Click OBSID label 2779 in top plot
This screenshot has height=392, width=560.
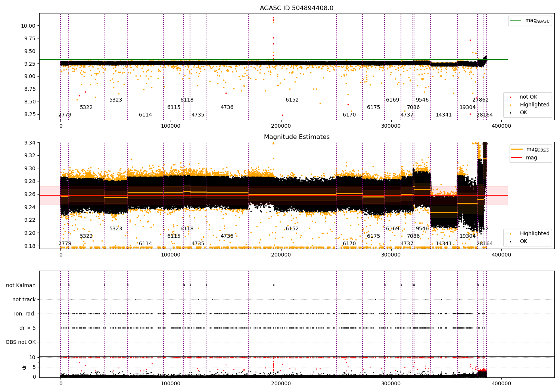[65, 115]
